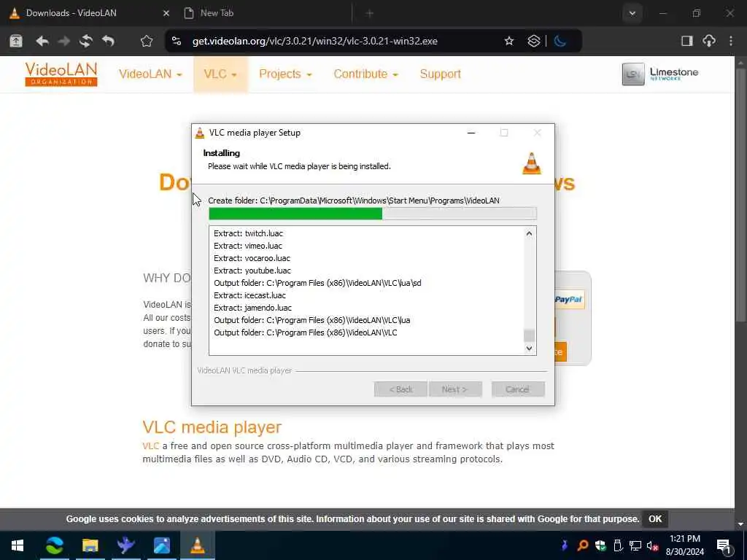Screen dimensions: 747x560
Task: Click the pentagon star icon beside address bar
Action: (146, 41)
